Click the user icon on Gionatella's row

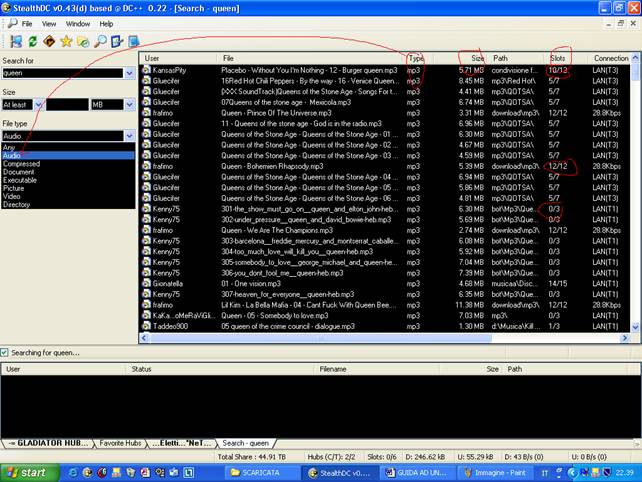click(146, 283)
